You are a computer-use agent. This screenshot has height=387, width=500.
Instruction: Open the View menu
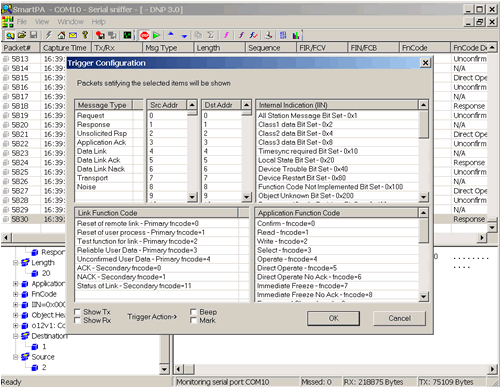click(x=42, y=22)
